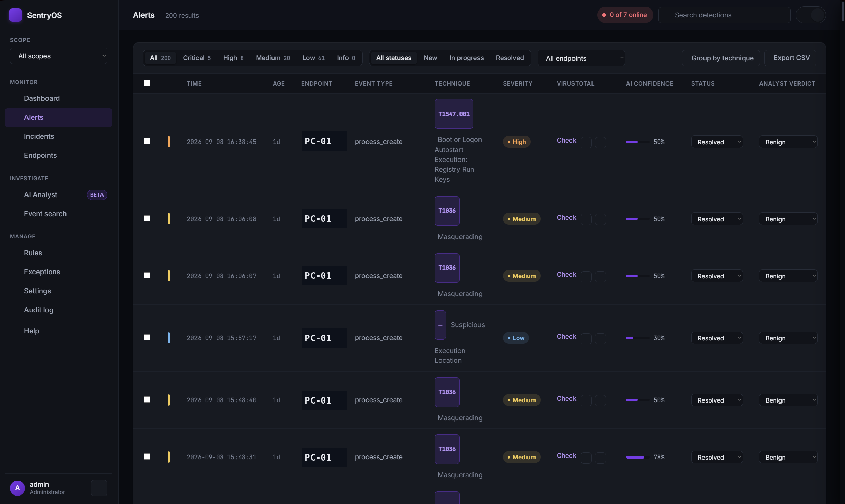Open the Resolved status dropdown for 15:57:17 alert
This screenshot has width=845, height=504.
point(717,338)
